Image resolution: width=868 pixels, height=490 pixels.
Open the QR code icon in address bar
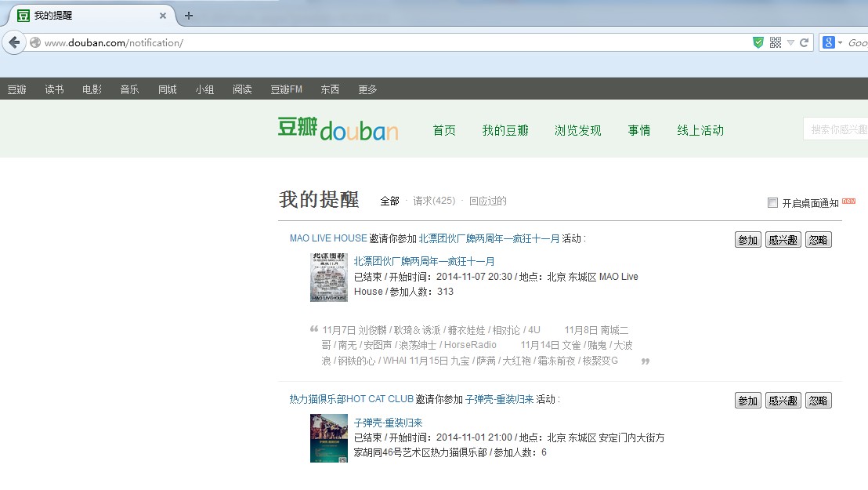tap(776, 42)
